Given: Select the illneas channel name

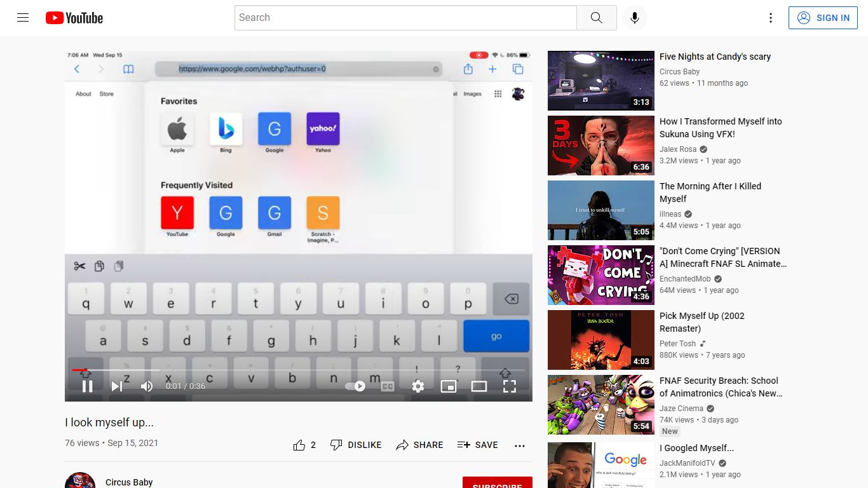Looking at the screenshot, I should tap(670, 214).
